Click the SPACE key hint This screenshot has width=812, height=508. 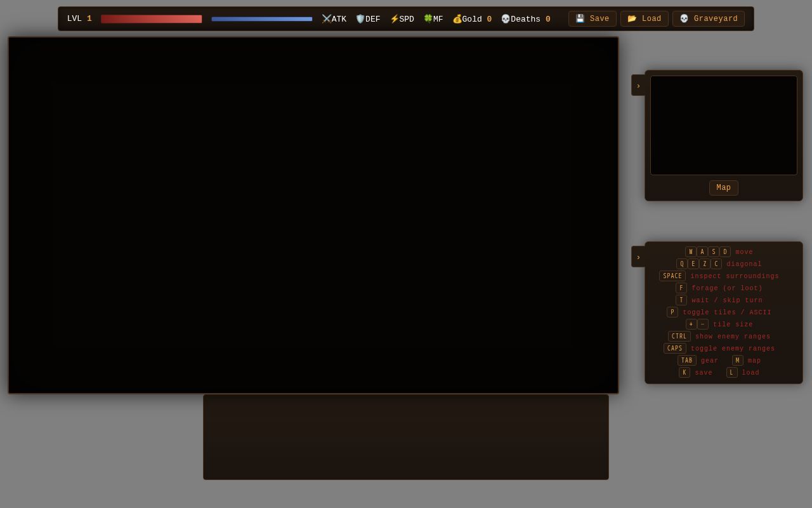click(672, 276)
